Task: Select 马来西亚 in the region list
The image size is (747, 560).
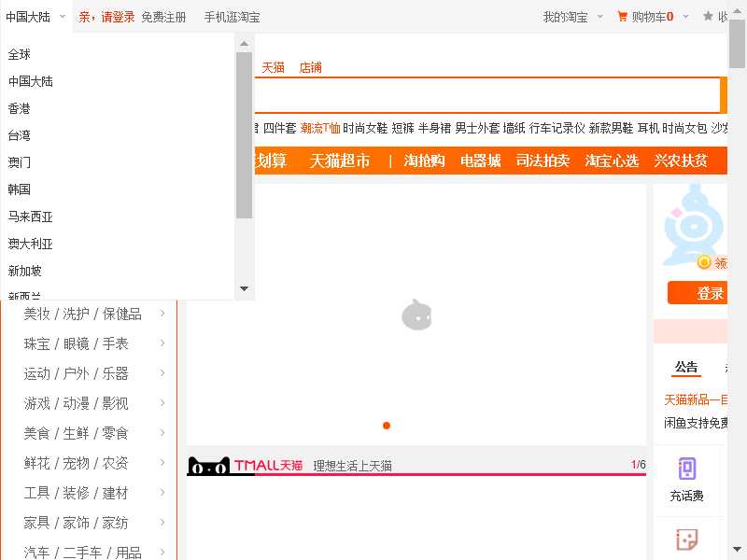Action: (x=31, y=217)
